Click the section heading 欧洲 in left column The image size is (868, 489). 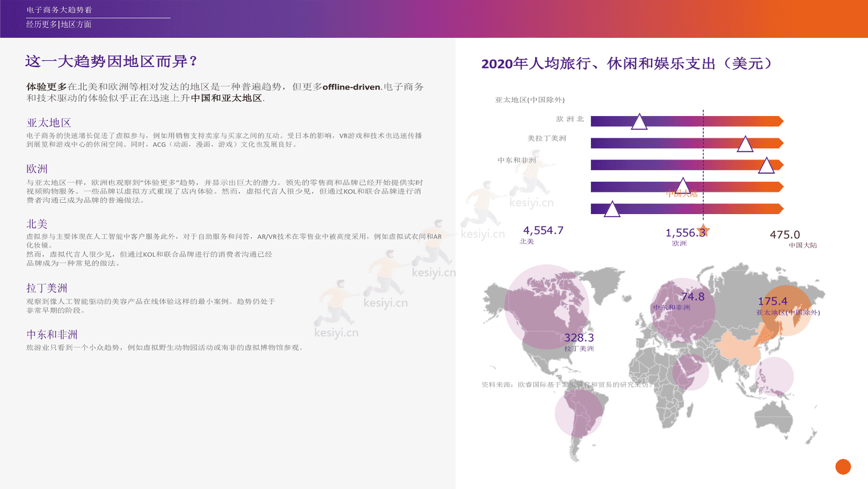click(x=37, y=169)
